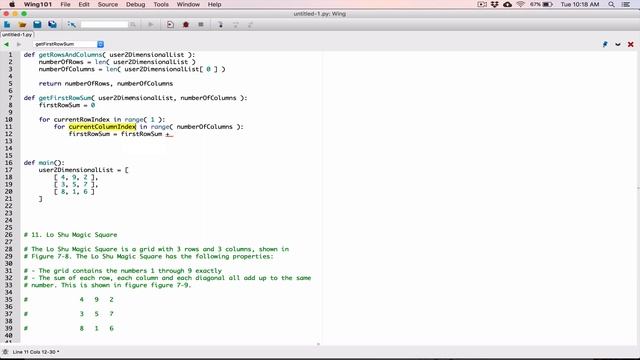Save the current file with Save icon
This screenshot has width=640, height=360.
click(x=37, y=24)
